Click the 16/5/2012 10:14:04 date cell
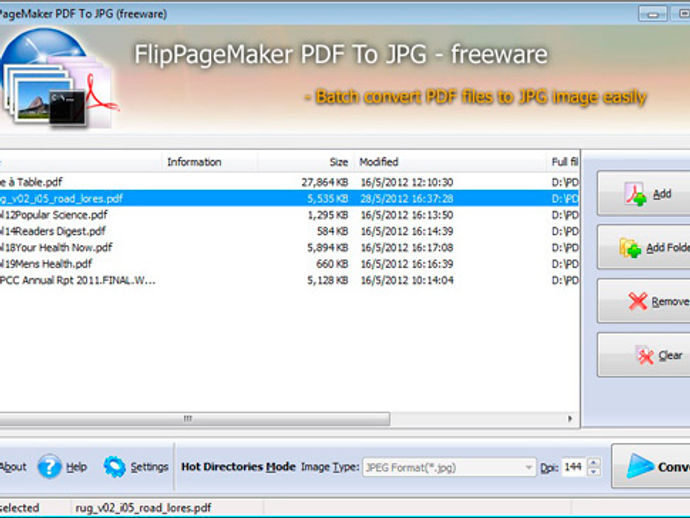The width and height of the screenshot is (690, 518). [x=407, y=280]
